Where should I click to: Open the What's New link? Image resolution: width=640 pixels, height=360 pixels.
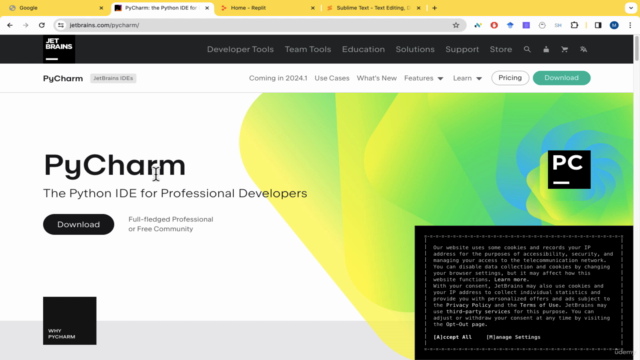point(377,78)
